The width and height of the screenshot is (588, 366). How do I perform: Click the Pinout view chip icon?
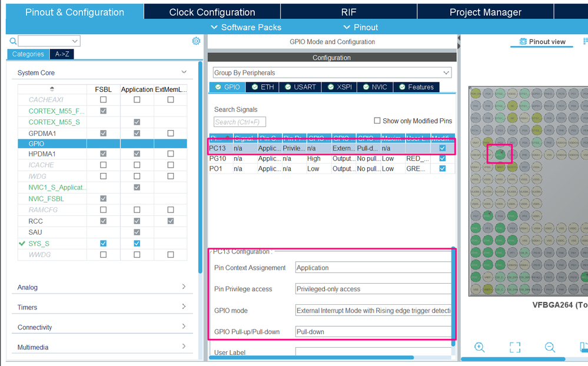click(x=523, y=42)
